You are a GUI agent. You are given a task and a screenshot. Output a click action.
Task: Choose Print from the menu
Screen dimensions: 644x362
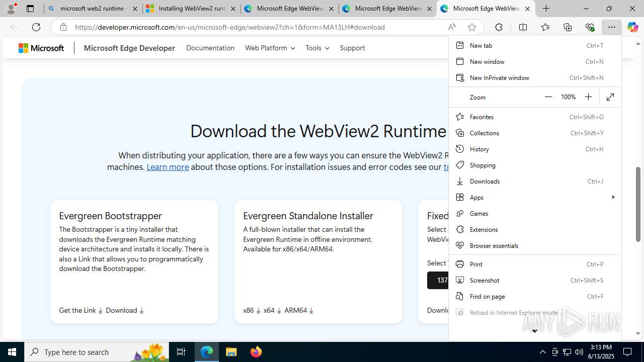click(535, 264)
